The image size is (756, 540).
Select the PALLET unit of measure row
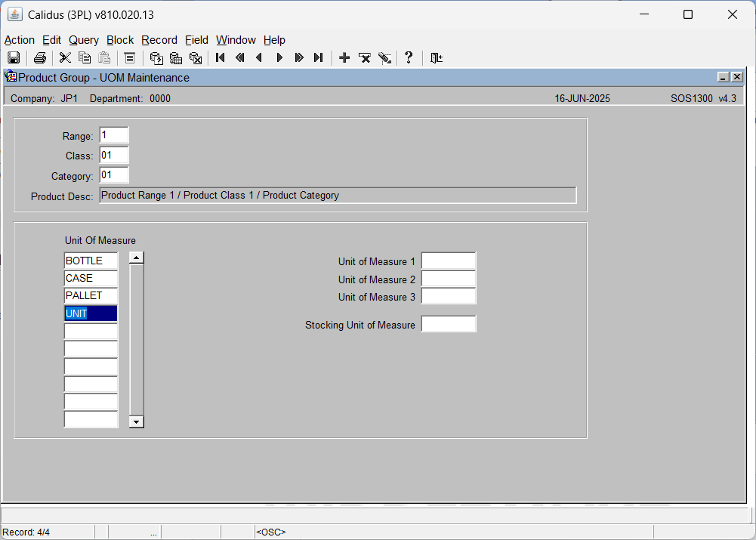click(x=91, y=295)
